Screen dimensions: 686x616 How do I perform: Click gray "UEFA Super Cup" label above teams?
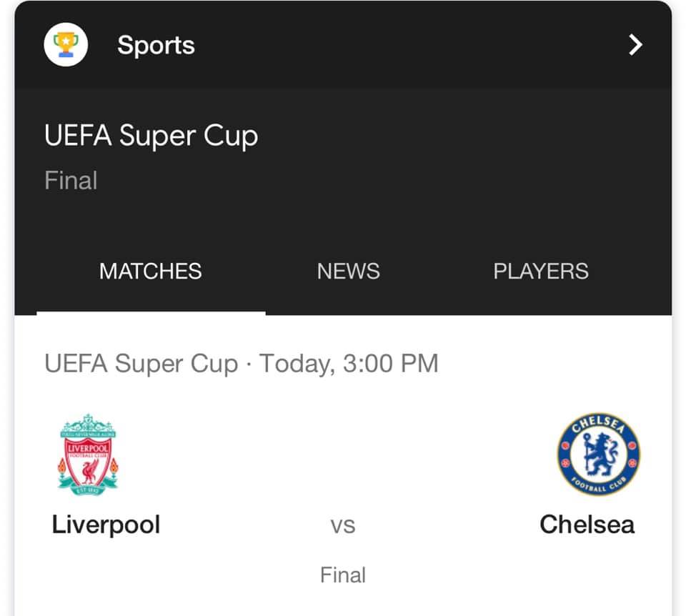pyautogui.click(x=141, y=364)
